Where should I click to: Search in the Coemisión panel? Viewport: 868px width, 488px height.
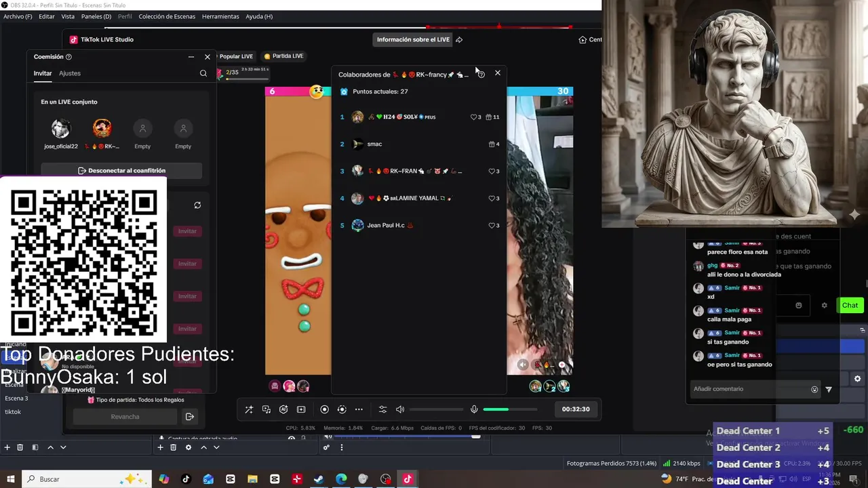click(203, 73)
